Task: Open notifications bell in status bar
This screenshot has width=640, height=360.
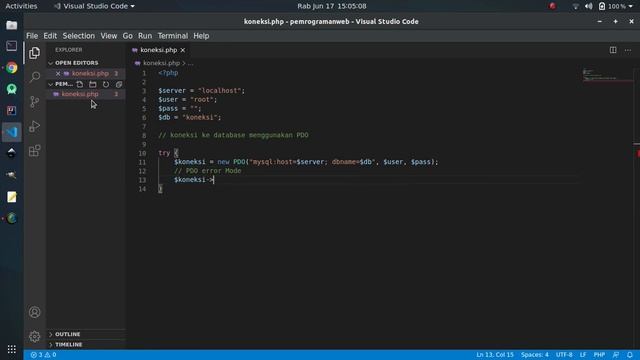Action: [630, 355]
